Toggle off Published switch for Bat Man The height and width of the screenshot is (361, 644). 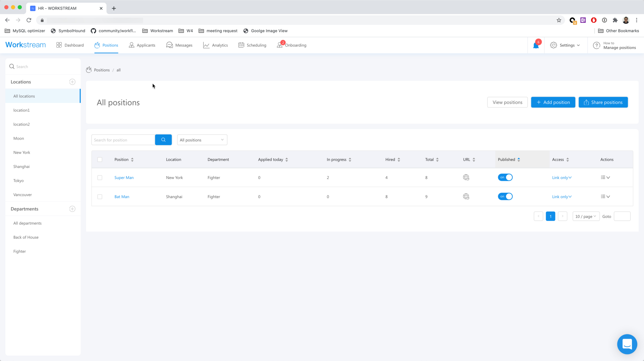[505, 197]
